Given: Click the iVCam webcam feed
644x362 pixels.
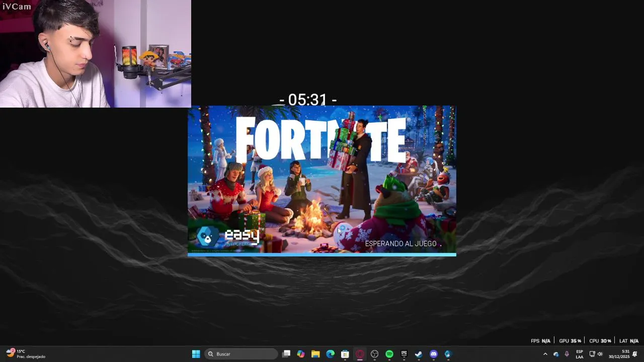Looking at the screenshot, I should tap(96, 54).
